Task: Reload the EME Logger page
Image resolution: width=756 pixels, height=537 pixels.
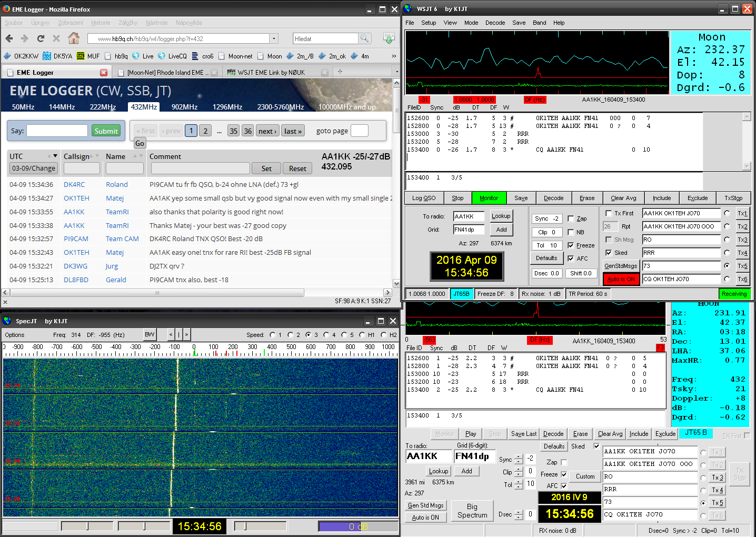Action: pos(41,38)
